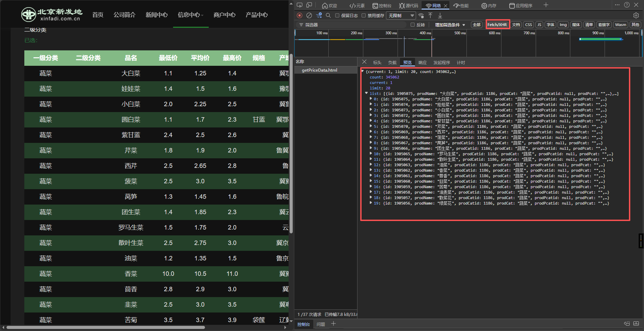Image resolution: width=644 pixels, height=331 pixels.
Task: Enable the 保留日志 checkbox
Action: coord(337,15)
